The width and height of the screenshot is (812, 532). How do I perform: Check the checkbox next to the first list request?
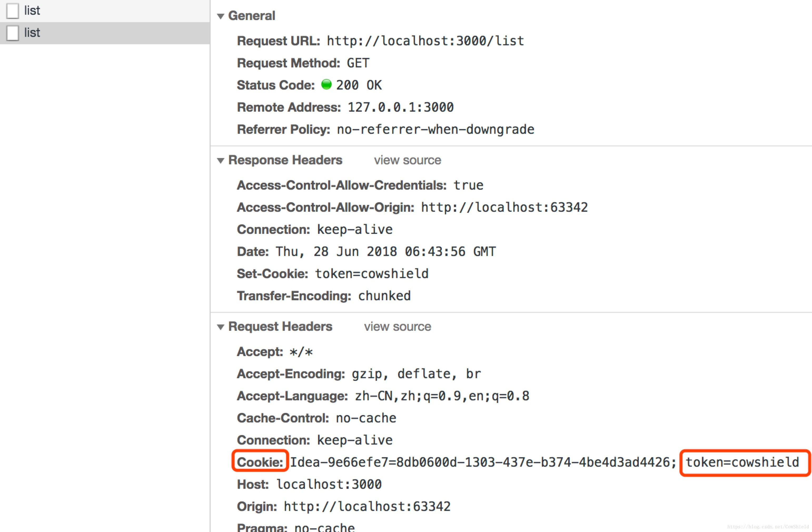point(12,11)
